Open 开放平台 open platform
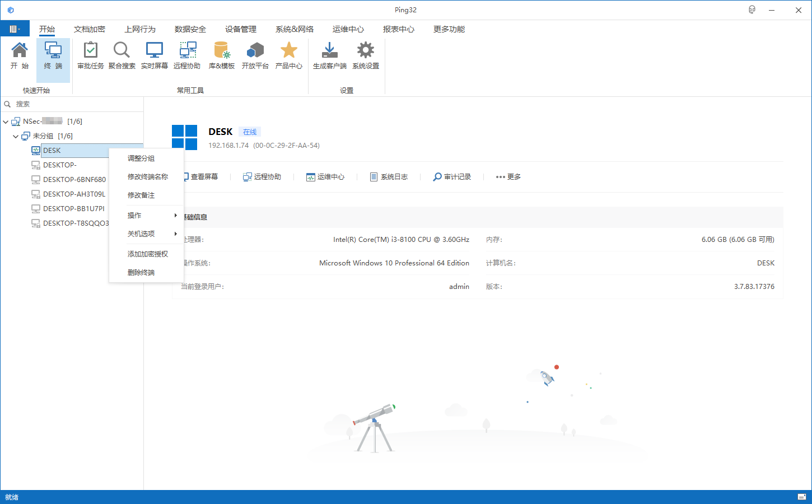The width and height of the screenshot is (812, 504). [x=255, y=56]
